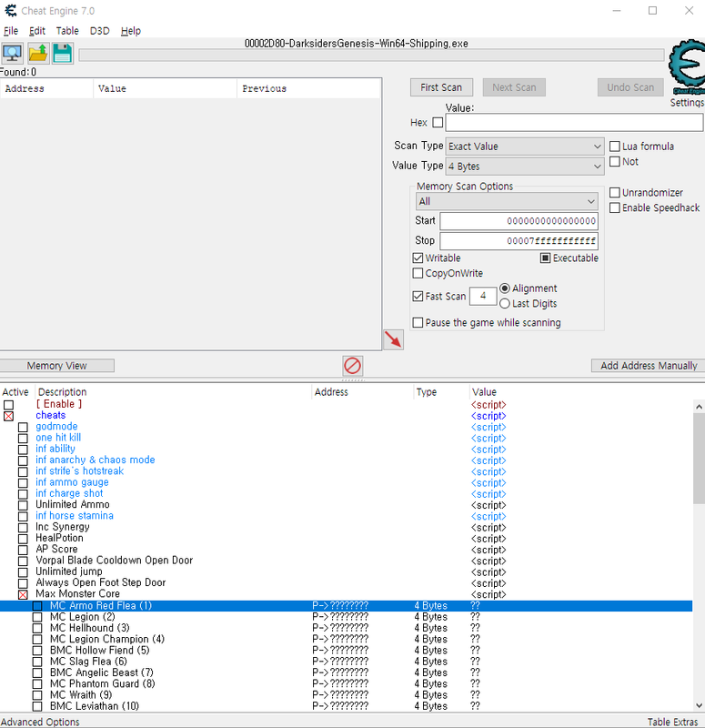705x728 pixels.
Task: Enable the Unrandomizer checkbox
Action: click(x=615, y=193)
